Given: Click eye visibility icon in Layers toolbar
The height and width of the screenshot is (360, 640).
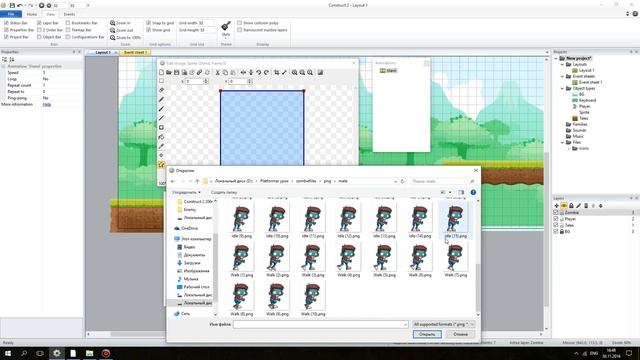Looking at the screenshot, I should (x=564, y=206).
